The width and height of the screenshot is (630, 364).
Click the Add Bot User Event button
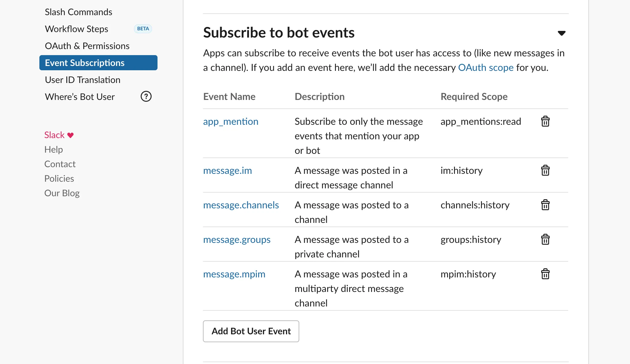(x=251, y=331)
